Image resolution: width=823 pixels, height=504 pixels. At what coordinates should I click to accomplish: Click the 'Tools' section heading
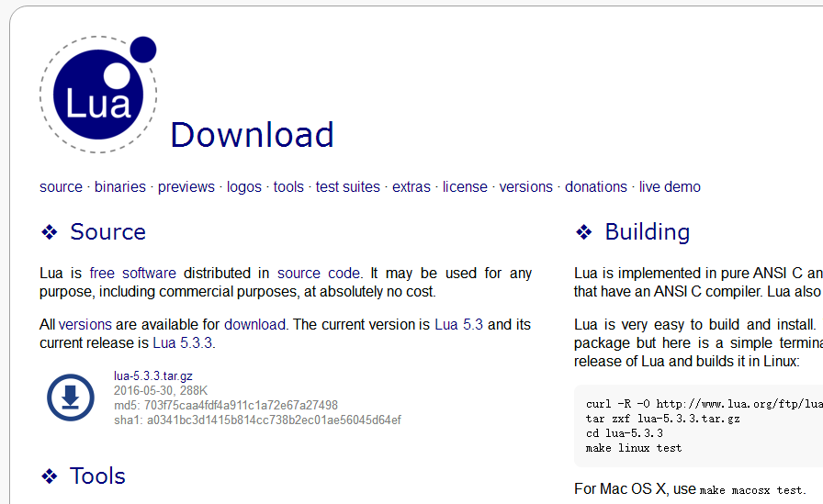97,476
